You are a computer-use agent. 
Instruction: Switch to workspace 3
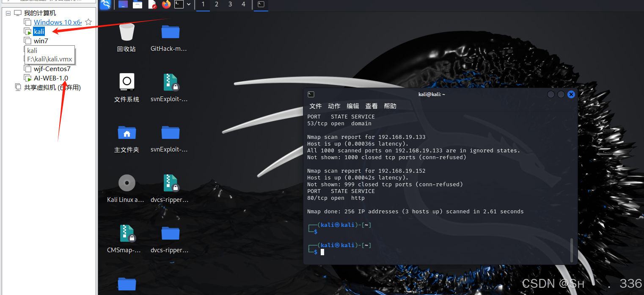pyautogui.click(x=230, y=4)
